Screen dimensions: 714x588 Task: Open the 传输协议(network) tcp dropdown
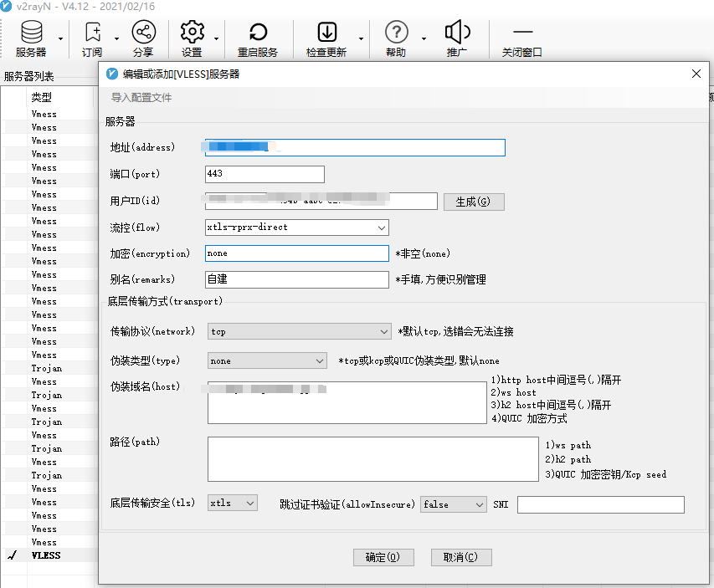(x=299, y=331)
